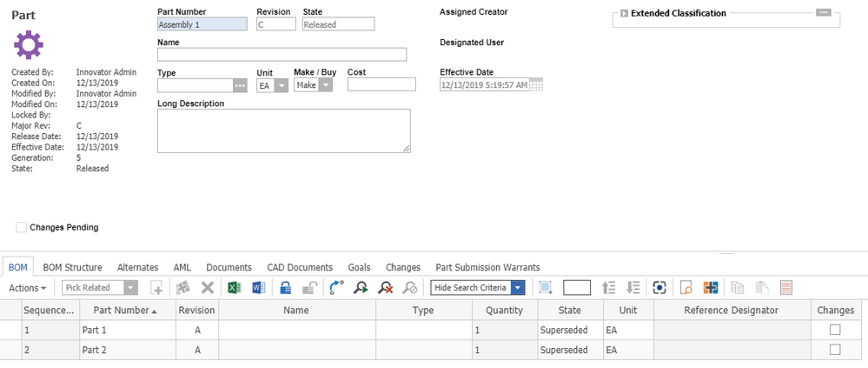The image size is (868, 368).
Task: Open the Hide Search Criteria dropdown
Action: (518, 288)
